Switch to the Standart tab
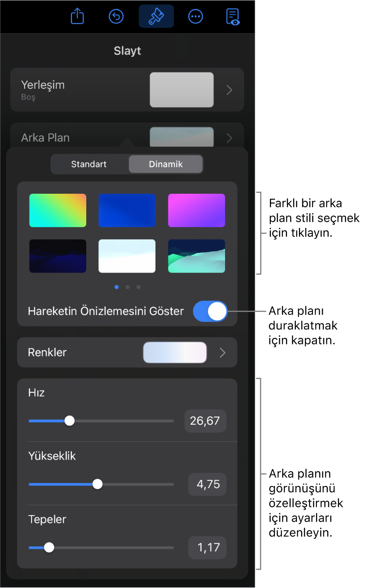The height and width of the screenshot is (588, 366). (x=89, y=164)
